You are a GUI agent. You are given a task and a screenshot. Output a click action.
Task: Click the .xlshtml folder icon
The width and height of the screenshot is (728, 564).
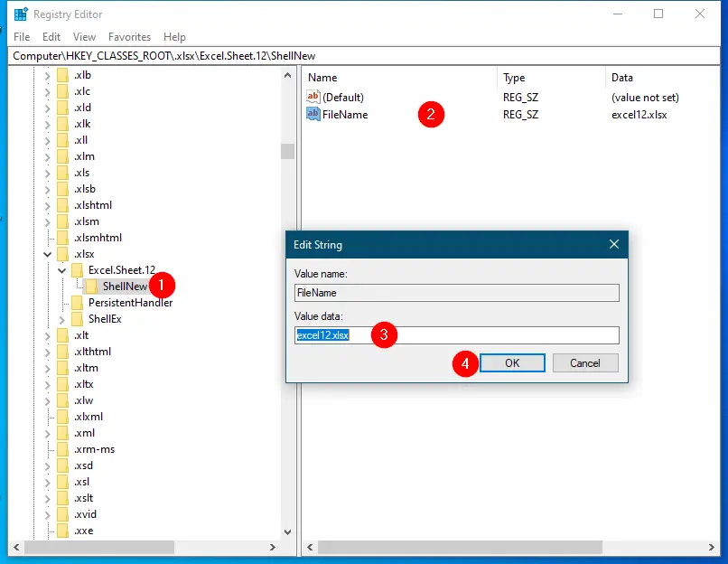coord(62,205)
